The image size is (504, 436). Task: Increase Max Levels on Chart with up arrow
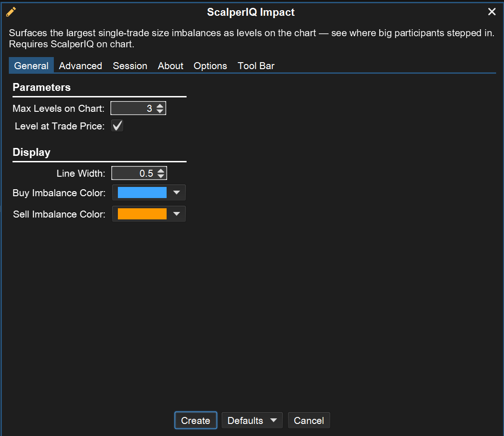tap(160, 105)
